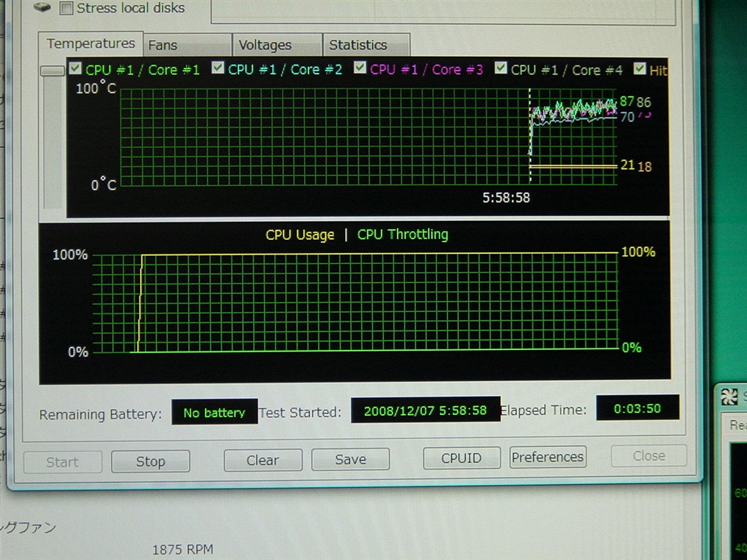
Task: Click the greyed-out Start button
Action: point(63,462)
